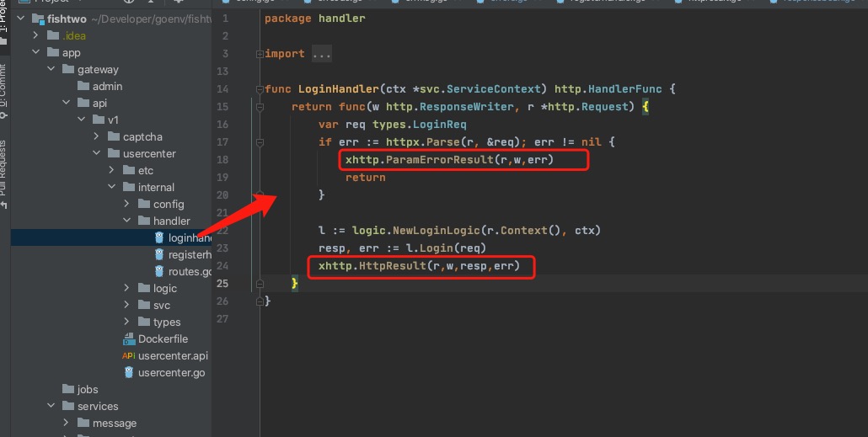Collapse the services folder chevron

point(51,406)
